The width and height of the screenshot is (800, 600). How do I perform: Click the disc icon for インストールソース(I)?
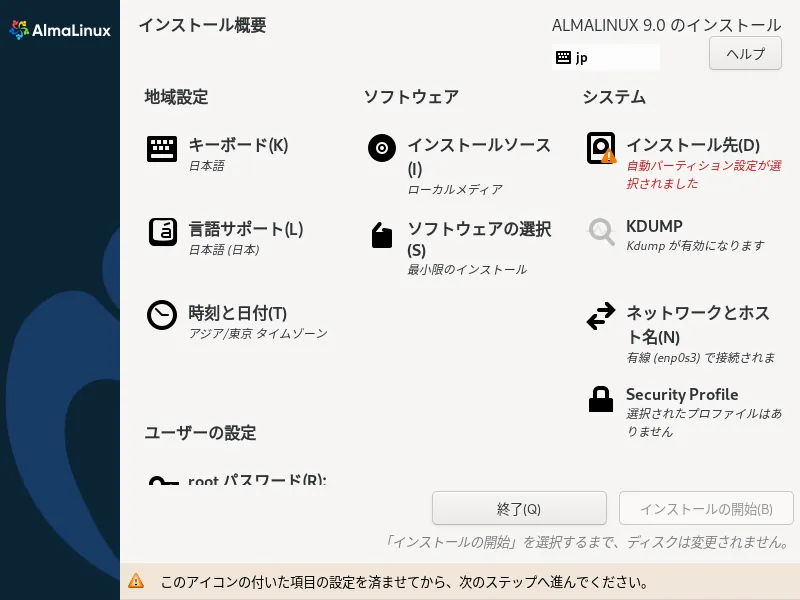[382, 148]
